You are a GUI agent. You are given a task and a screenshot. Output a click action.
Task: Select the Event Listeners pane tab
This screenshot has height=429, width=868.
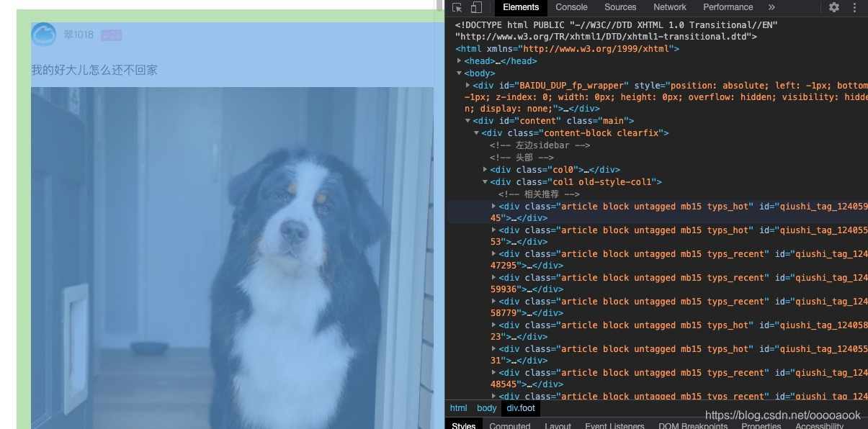[x=614, y=425]
